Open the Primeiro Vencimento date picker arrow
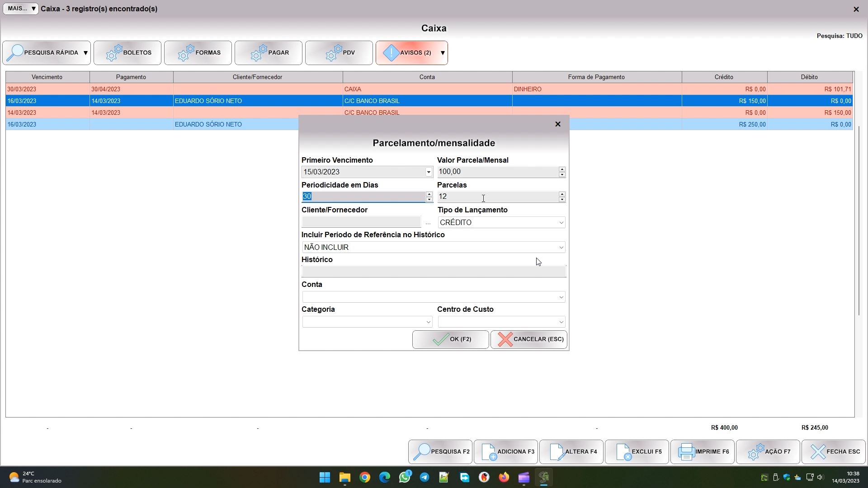The height and width of the screenshot is (488, 868). tap(428, 172)
